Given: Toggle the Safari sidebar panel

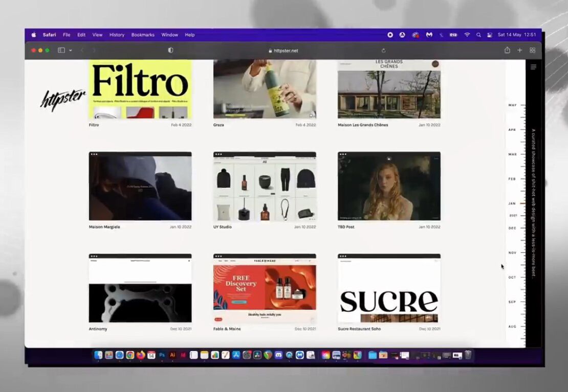Looking at the screenshot, I should coord(61,51).
